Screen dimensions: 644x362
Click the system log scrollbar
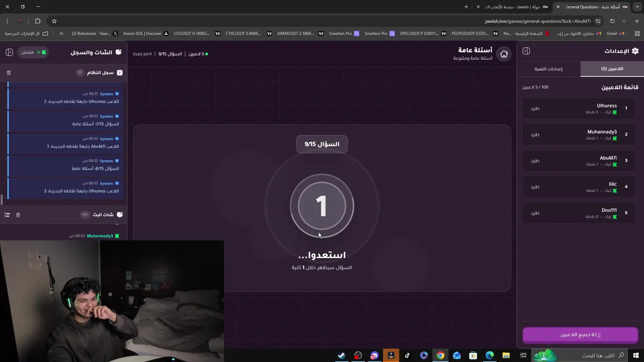(x=2, y=200)
